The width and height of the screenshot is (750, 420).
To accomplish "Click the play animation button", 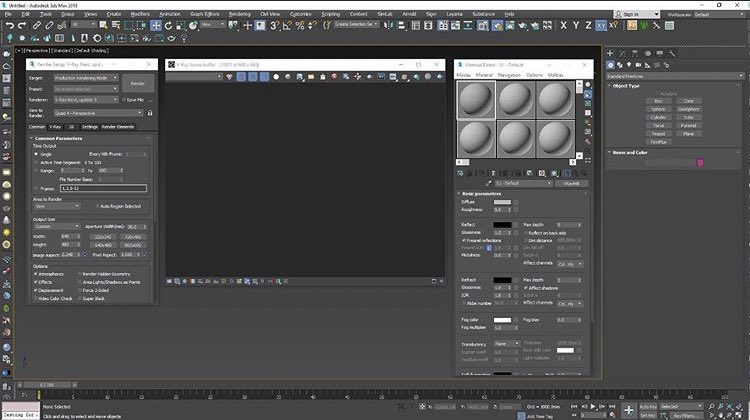I will (x=593, y=407).
